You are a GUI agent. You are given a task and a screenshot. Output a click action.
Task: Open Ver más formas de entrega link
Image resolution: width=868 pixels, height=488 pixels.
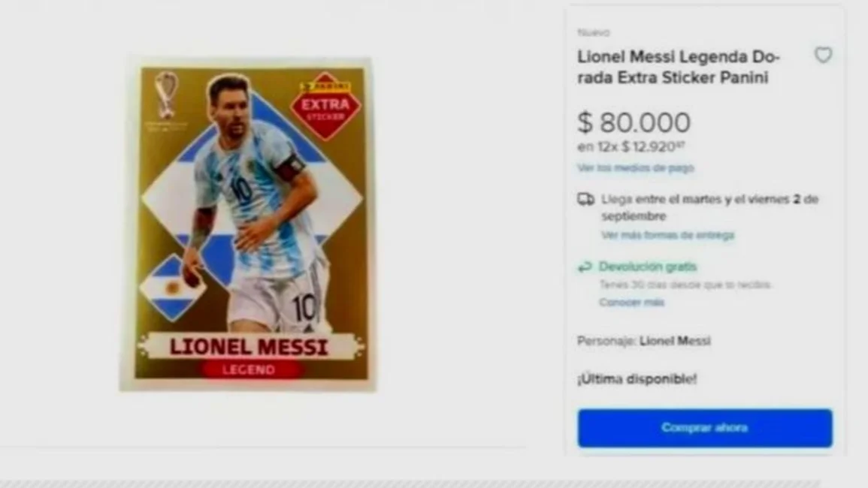point(667,235)
